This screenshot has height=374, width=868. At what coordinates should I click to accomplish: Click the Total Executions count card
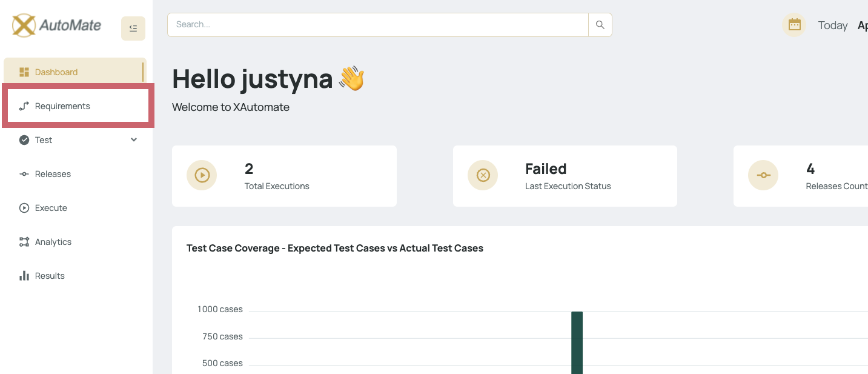pos(284,176)
